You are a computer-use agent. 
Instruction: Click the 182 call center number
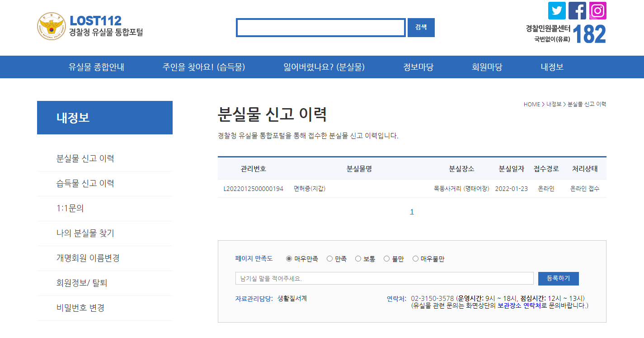tap(589, 34)
